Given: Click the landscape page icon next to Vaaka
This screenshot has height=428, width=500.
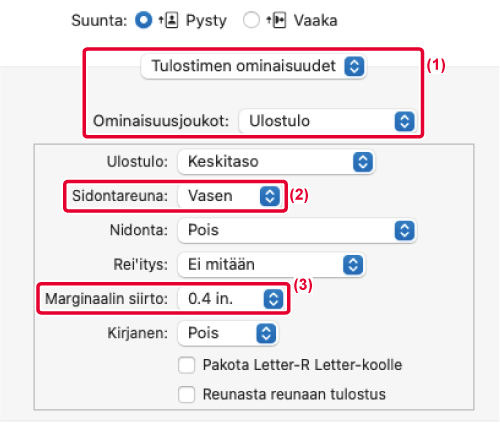Looking at the screenshot, I should (x=279, y=20).
